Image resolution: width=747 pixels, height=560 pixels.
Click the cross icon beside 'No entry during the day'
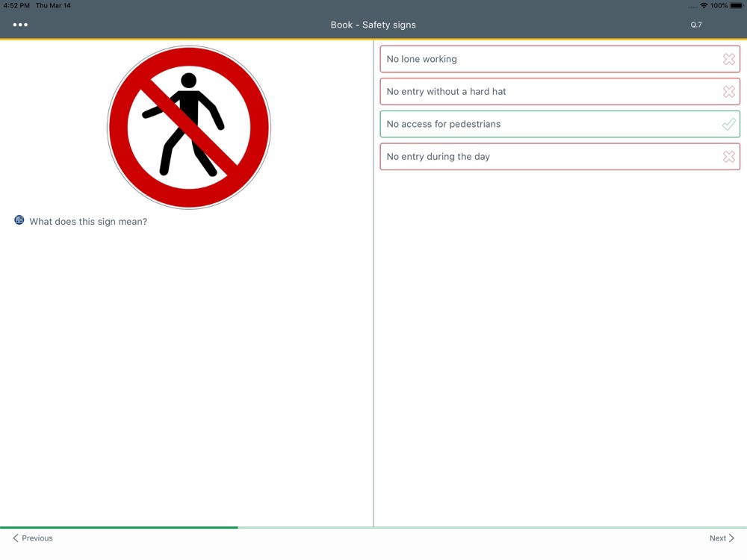click(728, 157)
